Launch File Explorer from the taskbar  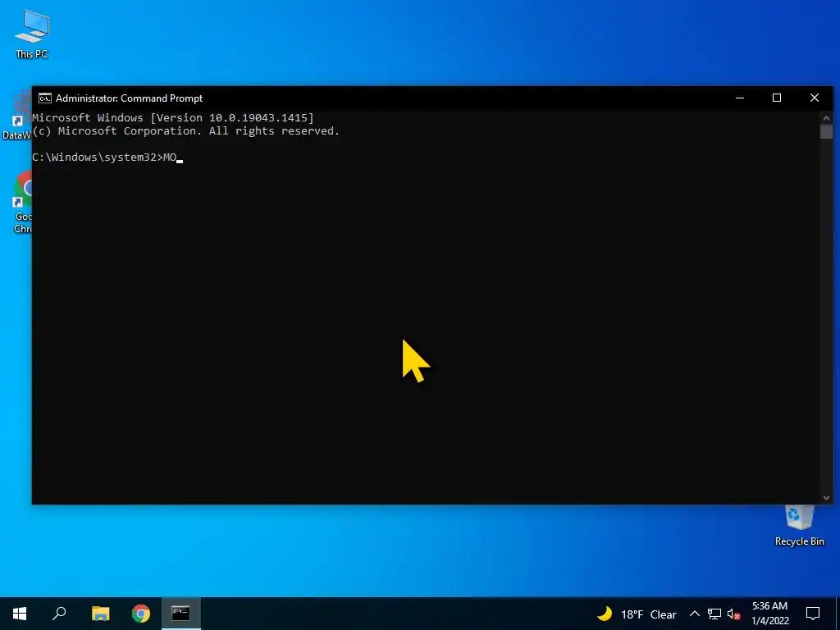click(100, 614)
